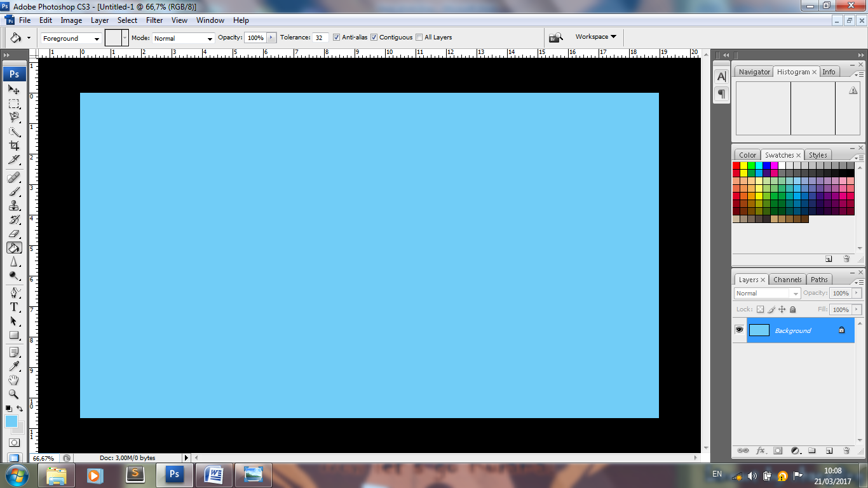Pick the Magic Wand tool

click(14, 132)
